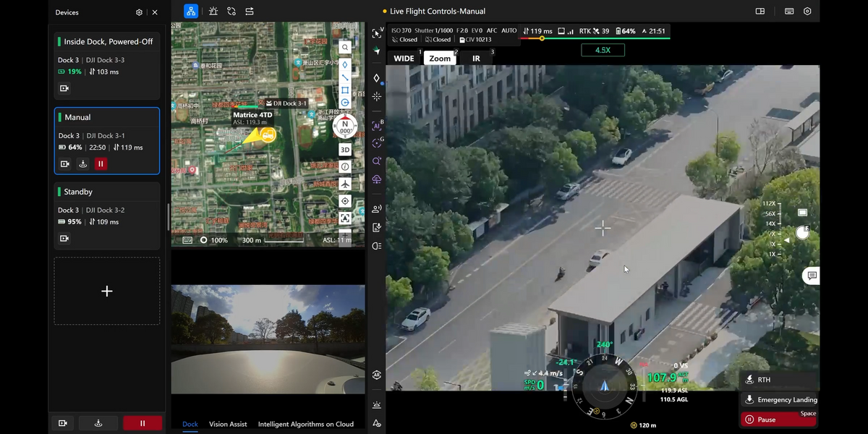Click the audio recording note icon
This screenshot has height=434, width=868.
[376, 227]
